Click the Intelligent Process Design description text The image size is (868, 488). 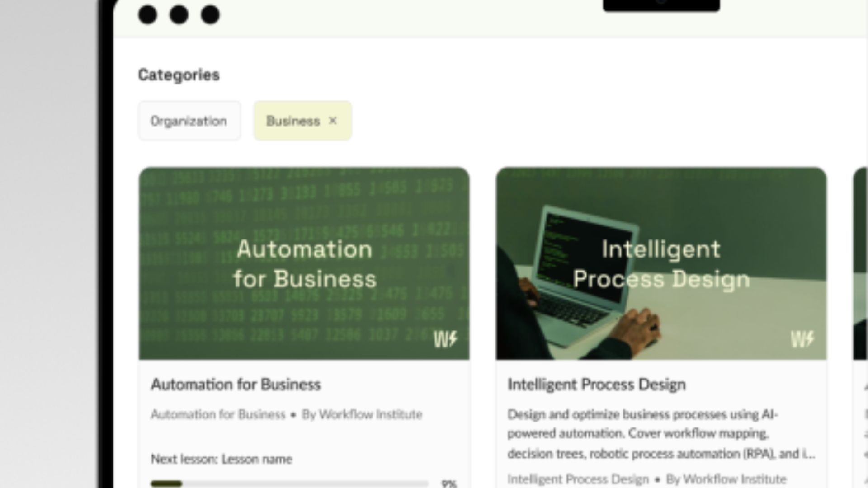coord(661,434)
